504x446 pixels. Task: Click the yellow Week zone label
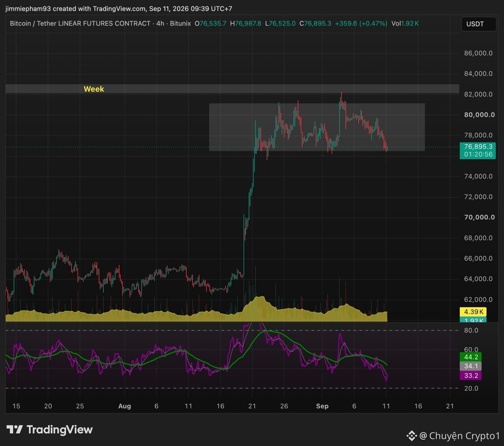(94, 89)
